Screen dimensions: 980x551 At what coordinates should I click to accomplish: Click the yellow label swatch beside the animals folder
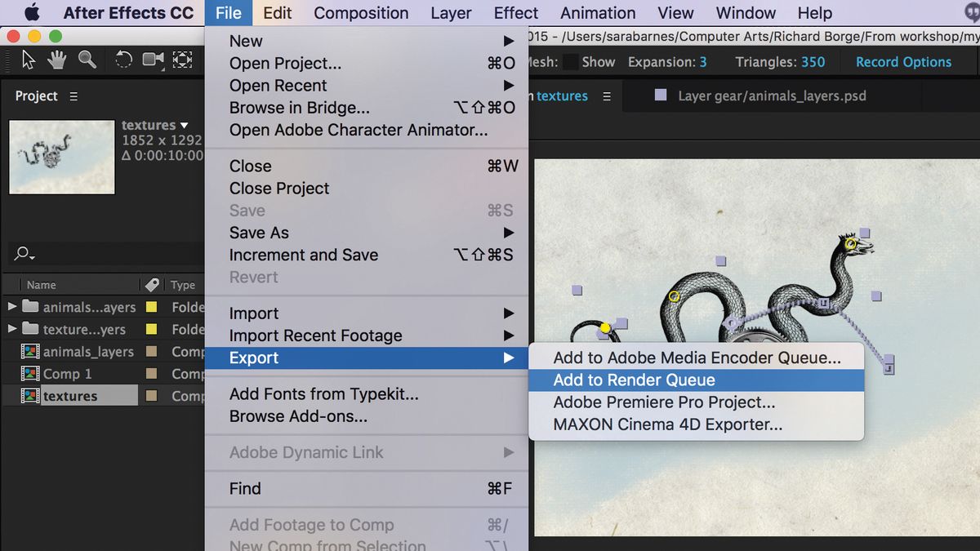[x=150, y=307]
